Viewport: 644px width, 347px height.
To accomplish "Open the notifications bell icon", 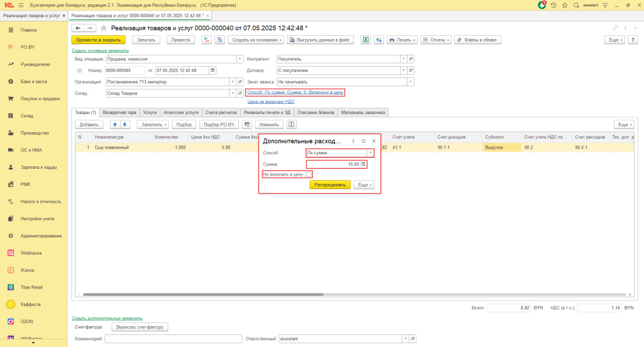I will pos(542,5).
